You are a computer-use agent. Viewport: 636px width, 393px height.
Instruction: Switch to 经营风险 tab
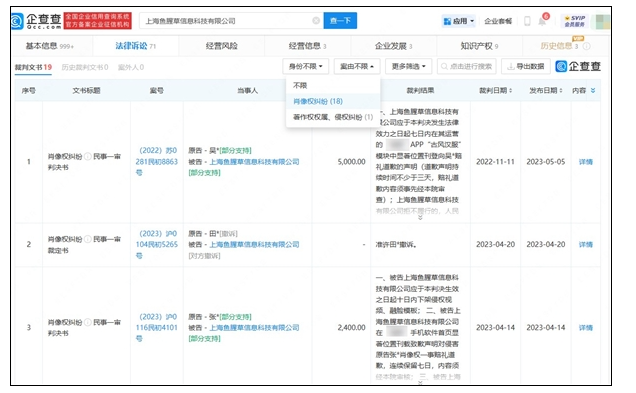(x=221, y=46)
